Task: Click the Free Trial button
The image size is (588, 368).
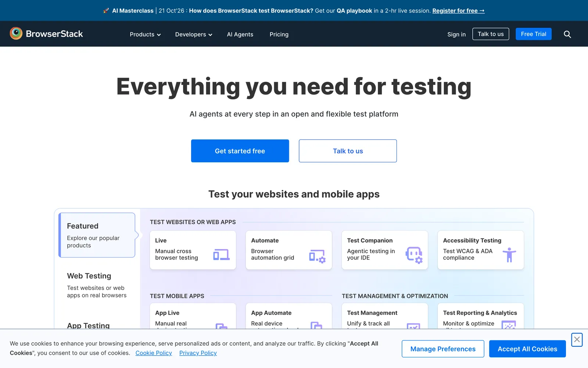Action: [x=534, y=34]
